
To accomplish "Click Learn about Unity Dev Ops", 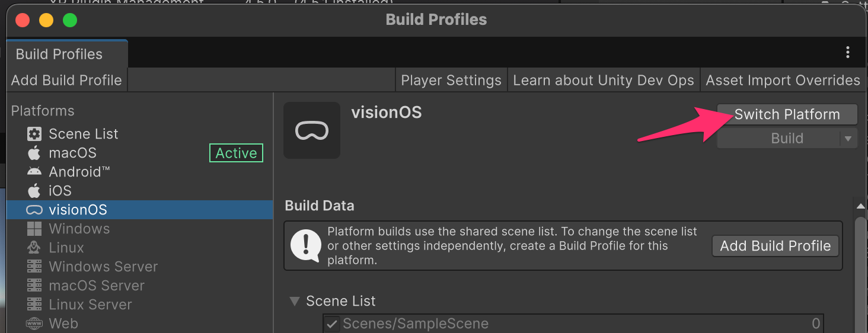I will [x=603, y=81].
